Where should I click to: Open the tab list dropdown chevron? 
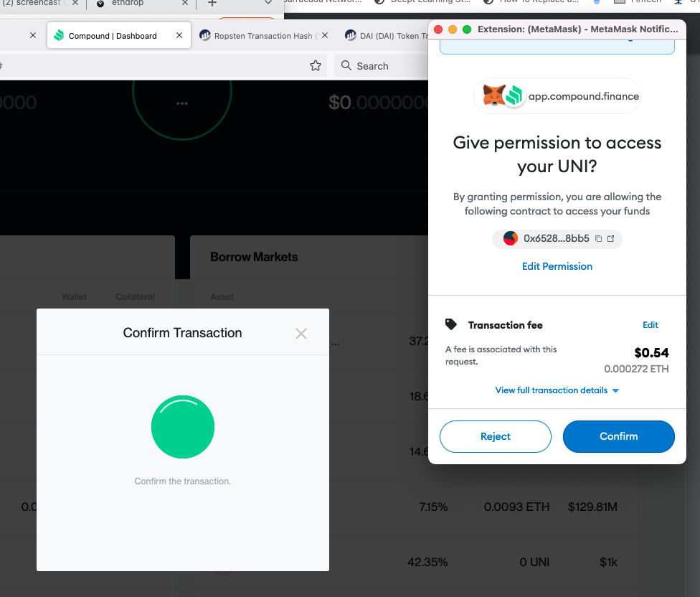[268, 3]
